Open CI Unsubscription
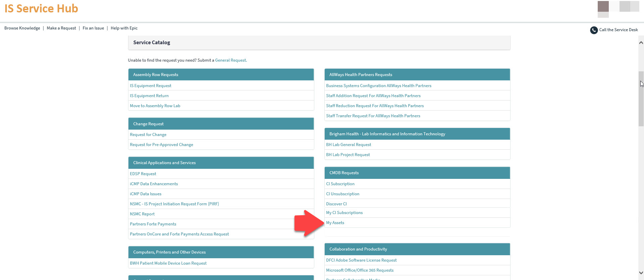The width and height of the screenshot is (644, 280). coord(342,194)
